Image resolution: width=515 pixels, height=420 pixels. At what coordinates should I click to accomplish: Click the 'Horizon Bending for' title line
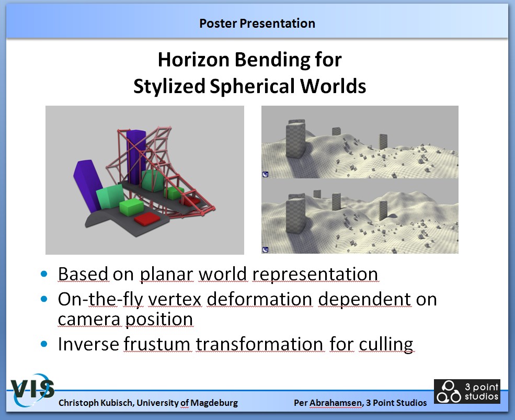click(x=249, y=60)
